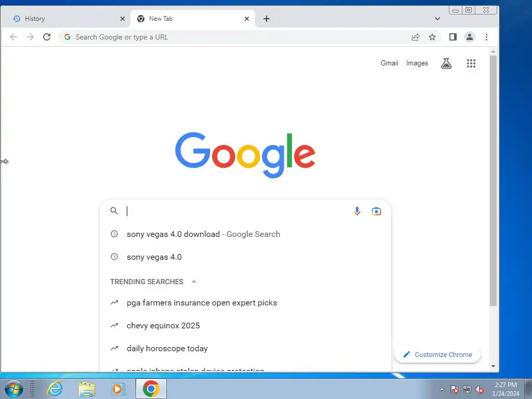Open Chrome three-dot menu
Screen dimensions: 532x399
[486, 37]
